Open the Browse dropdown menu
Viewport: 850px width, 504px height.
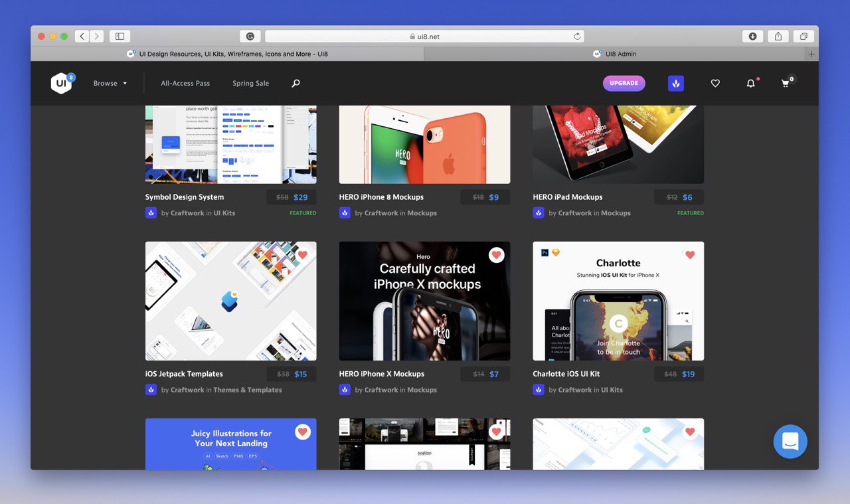[110, 83]
